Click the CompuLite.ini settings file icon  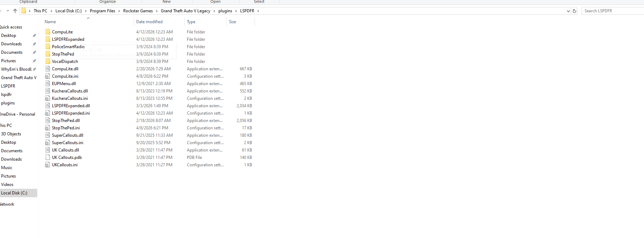48,76
